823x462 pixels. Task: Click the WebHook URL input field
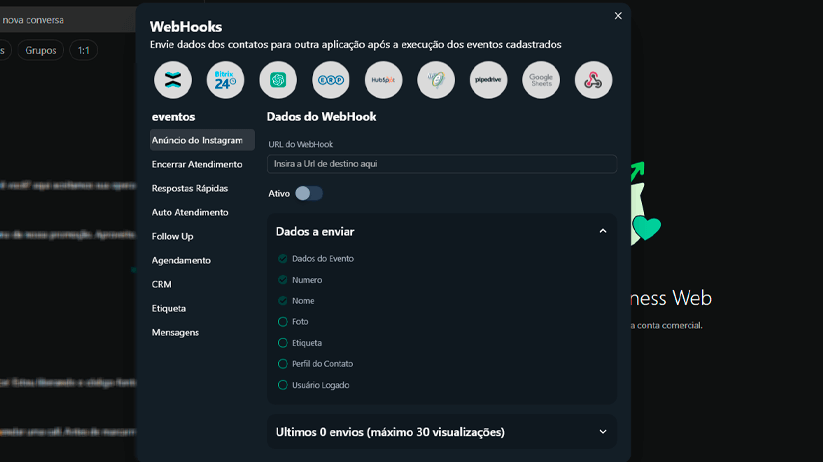click(x=441, y=163)
